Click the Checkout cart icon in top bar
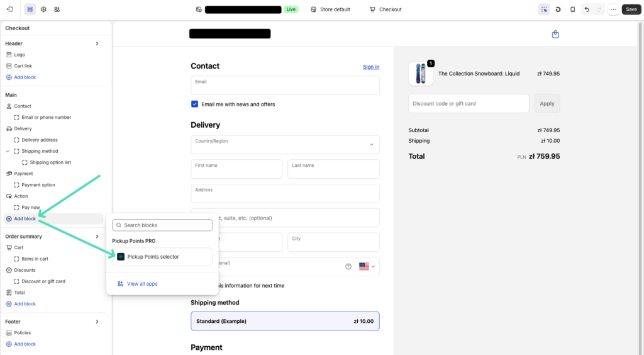 pyautogui.click(x=372, y=9)
